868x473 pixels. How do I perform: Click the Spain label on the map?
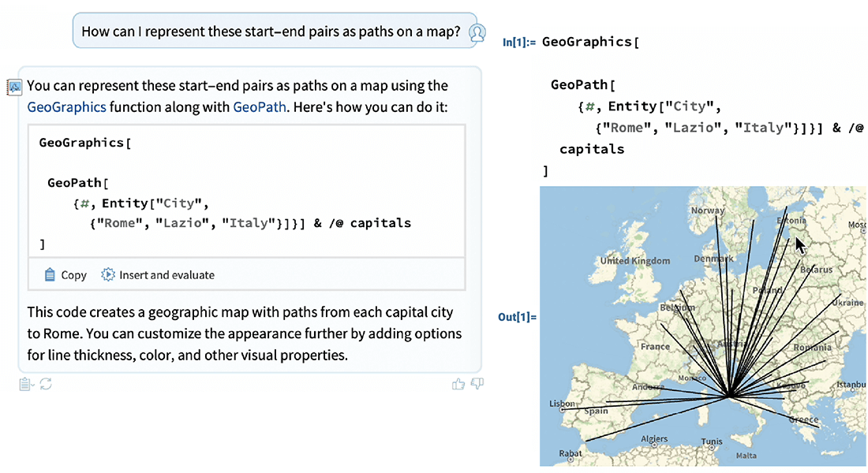point(597,411)
